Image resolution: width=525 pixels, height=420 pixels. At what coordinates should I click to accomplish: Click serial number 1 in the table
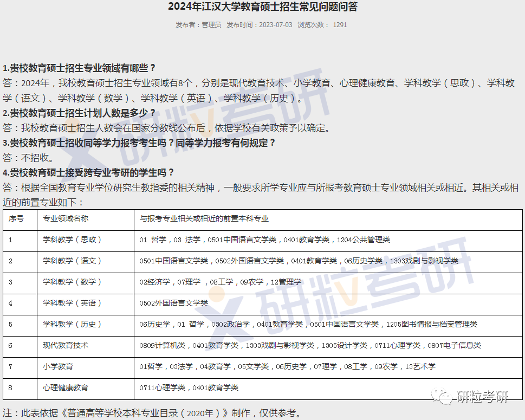click(10, 240)
